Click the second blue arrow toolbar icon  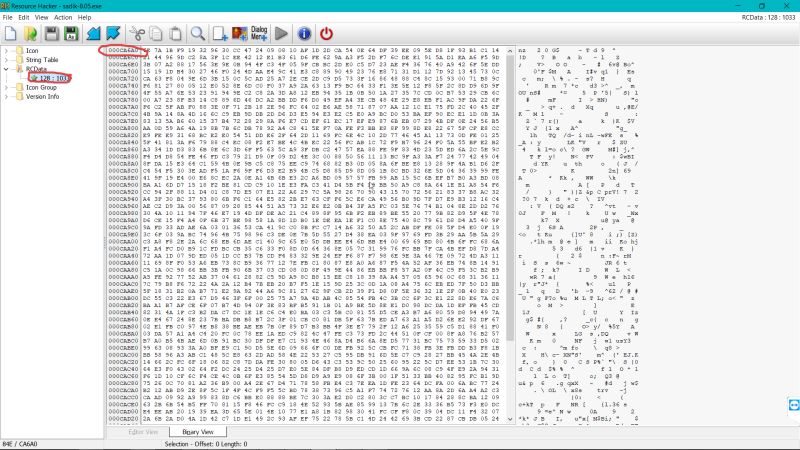113,34
